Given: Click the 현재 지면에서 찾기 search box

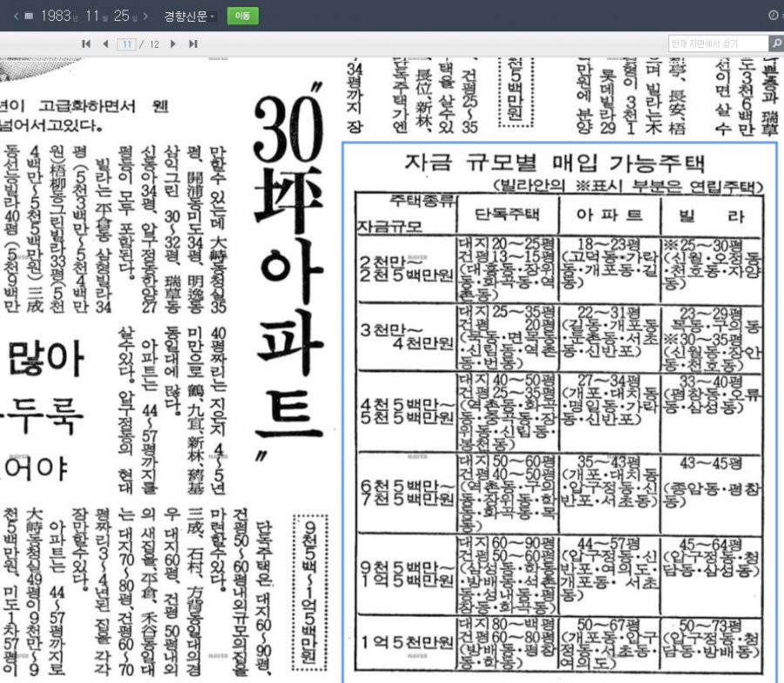Looking at the screenshot, I should [718, 44].
